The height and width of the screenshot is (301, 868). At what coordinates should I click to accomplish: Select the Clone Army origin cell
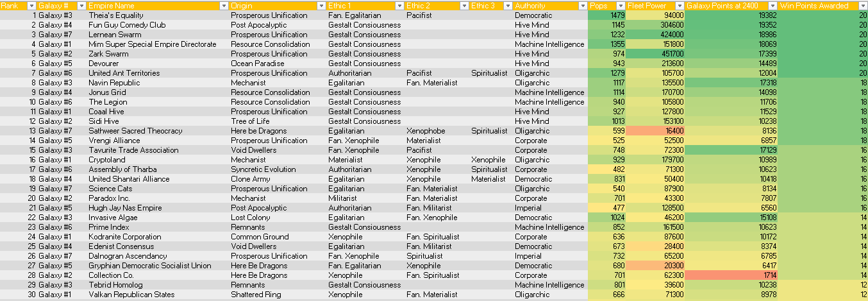[x=278, y=179]
